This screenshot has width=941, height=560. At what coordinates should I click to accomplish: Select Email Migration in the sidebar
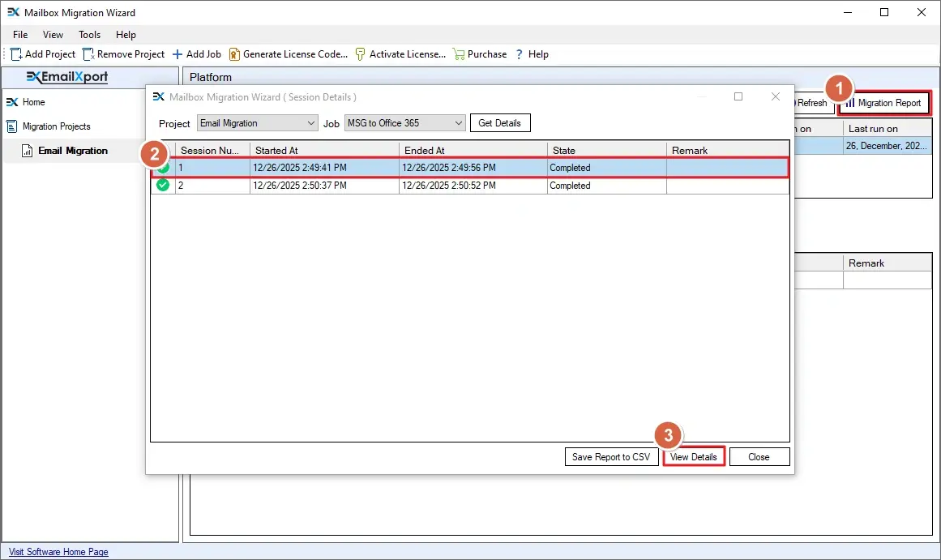click(x=73, y=151)
